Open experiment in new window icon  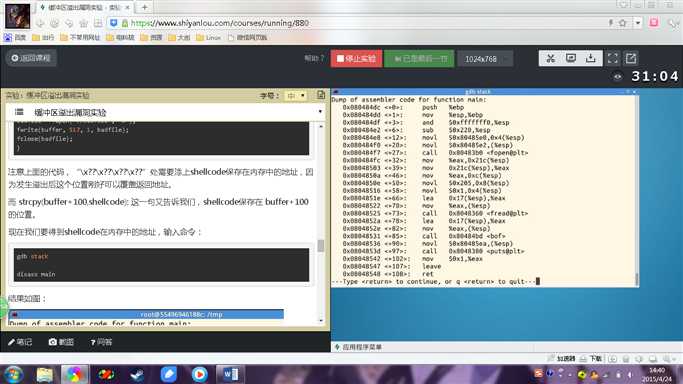pyautogui.click(x=631, y=58)
